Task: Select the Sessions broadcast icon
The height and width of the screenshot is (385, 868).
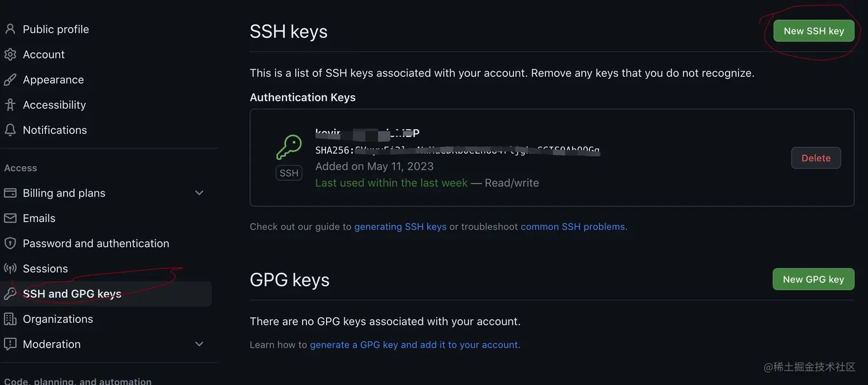Action: coord(10,268)
